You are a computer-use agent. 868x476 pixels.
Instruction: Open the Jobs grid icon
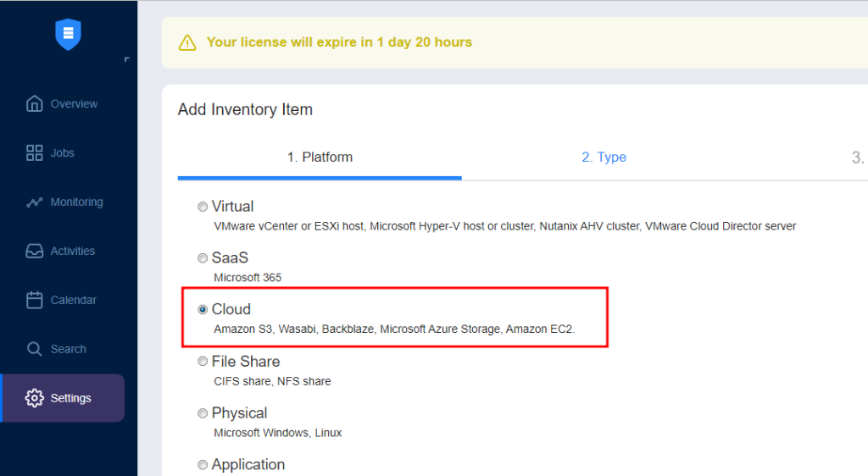(x=34, y=152)
